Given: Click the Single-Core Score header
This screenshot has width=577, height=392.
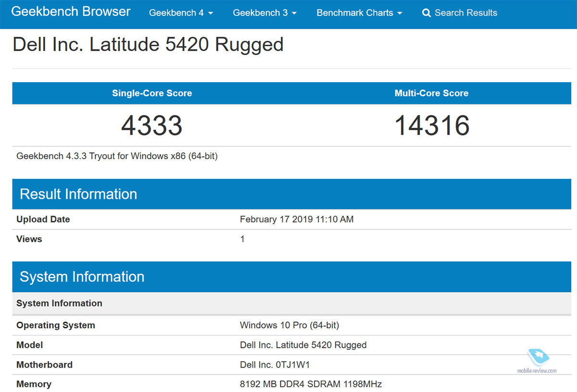Looking at the screenshot, I should 152,93.
